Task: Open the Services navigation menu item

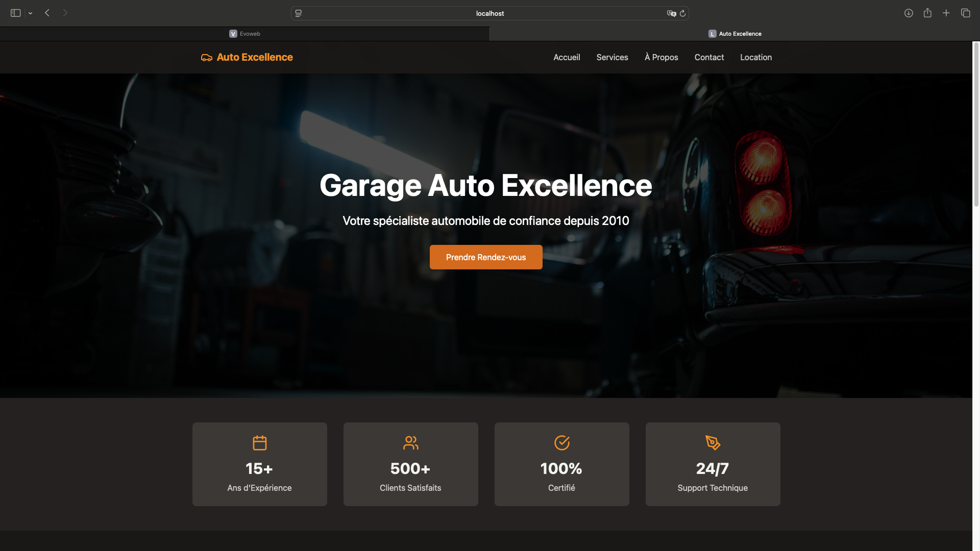Action: pos(612,57)
